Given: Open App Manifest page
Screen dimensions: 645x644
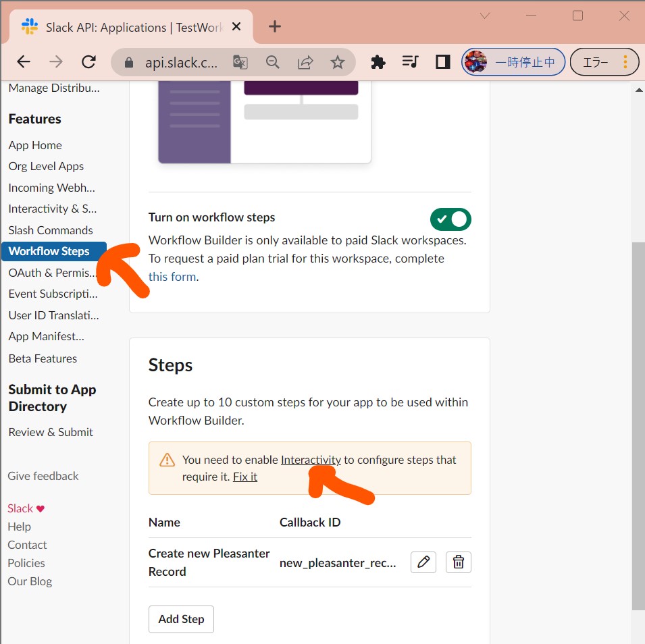Looking at the screenshot, I should coord(47,336).
